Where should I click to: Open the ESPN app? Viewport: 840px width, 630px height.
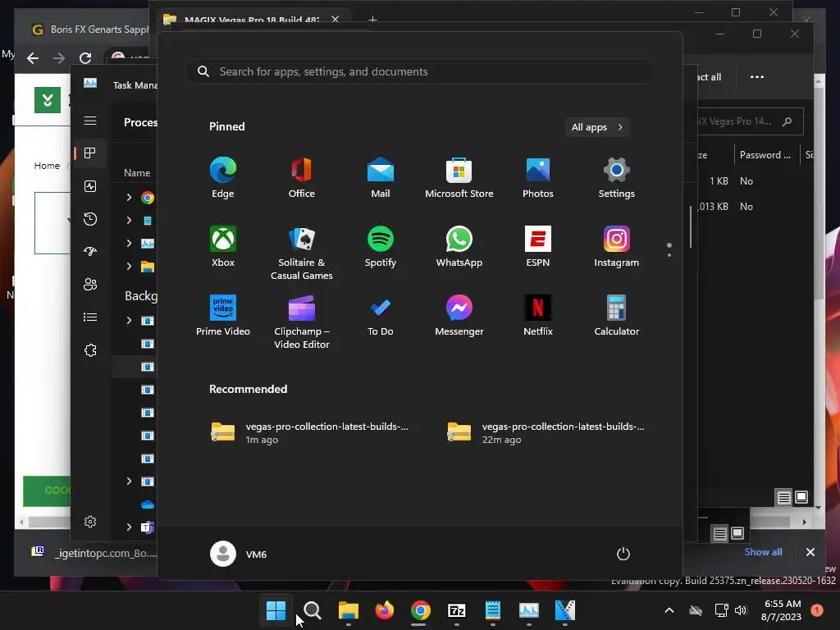coord(538,246)
